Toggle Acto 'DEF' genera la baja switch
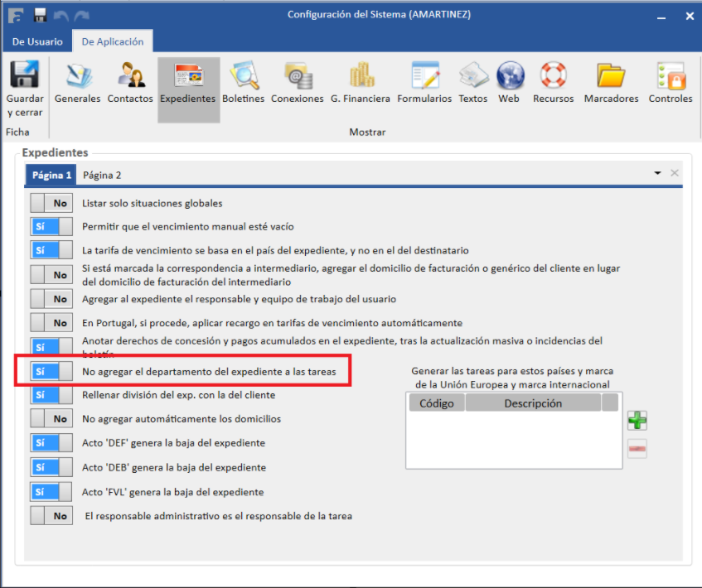Image resolution: width=702 pixels, height=588 pixels. [x=51, y=442]
